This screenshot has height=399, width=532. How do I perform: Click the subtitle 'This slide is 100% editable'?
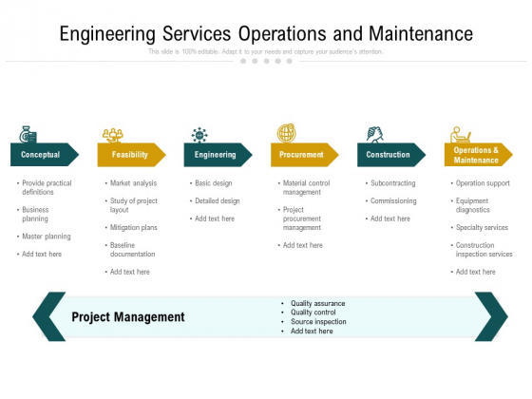[x=266, y=51]
